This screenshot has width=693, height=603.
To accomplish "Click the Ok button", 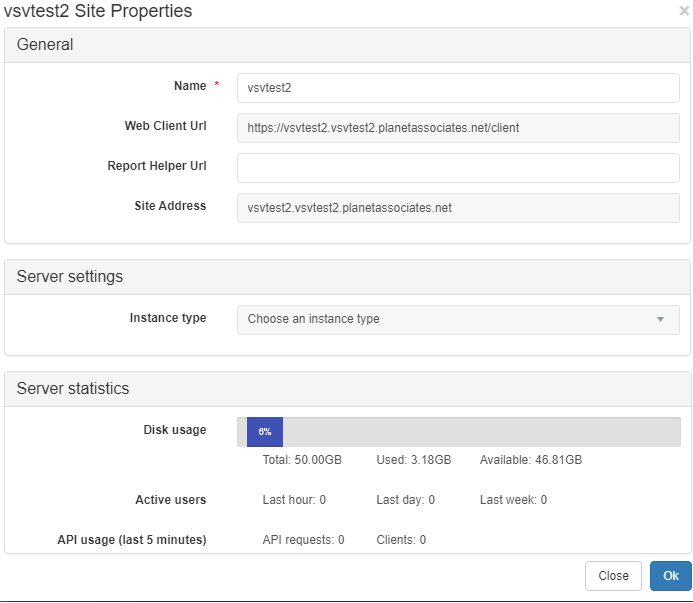I will [670, 576].
